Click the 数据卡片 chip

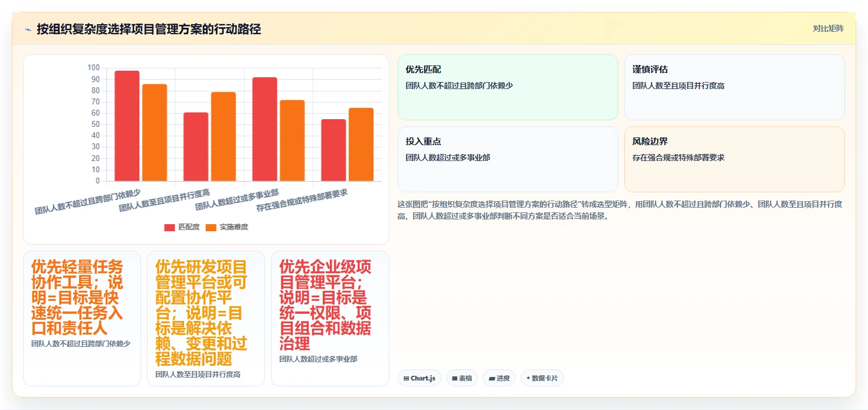click(542, 378)
